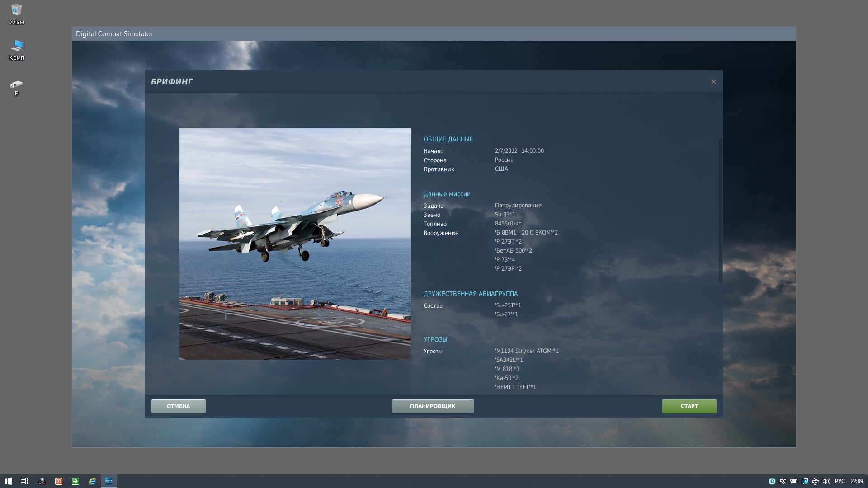Viewport: 868px width, 488px height.
Task: Click the briefing panel vertical scrollbar
Action: tap(720, 210)
